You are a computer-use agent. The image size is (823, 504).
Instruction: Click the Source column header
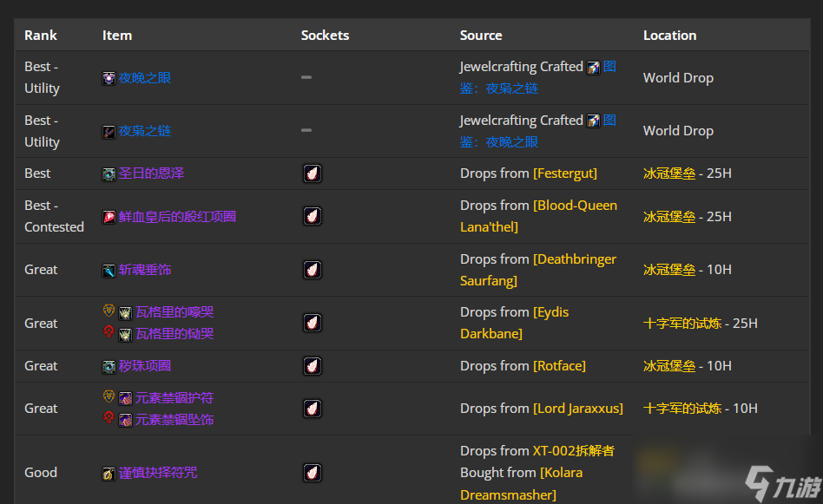481,36
